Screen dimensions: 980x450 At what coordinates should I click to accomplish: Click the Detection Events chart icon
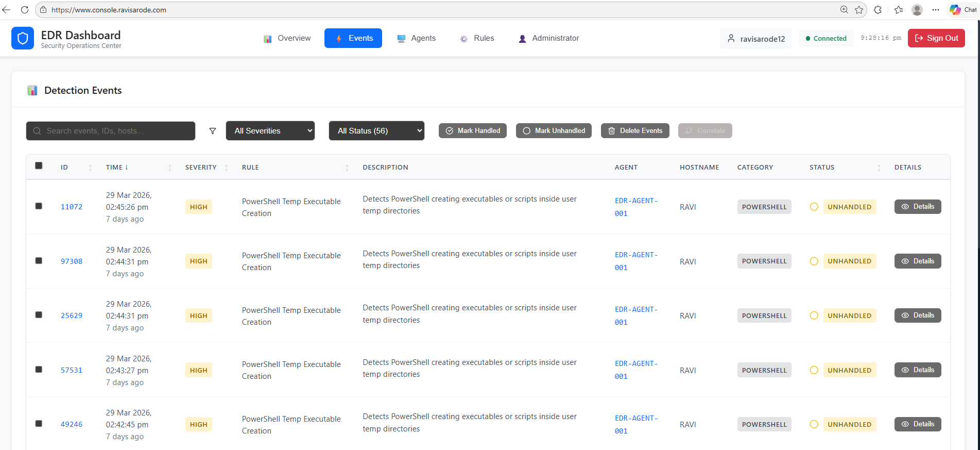click(x=32, y=91)
